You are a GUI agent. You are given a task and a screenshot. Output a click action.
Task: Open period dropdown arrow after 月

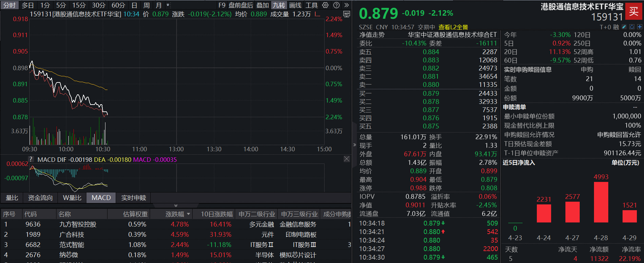(x=168, y=5)
